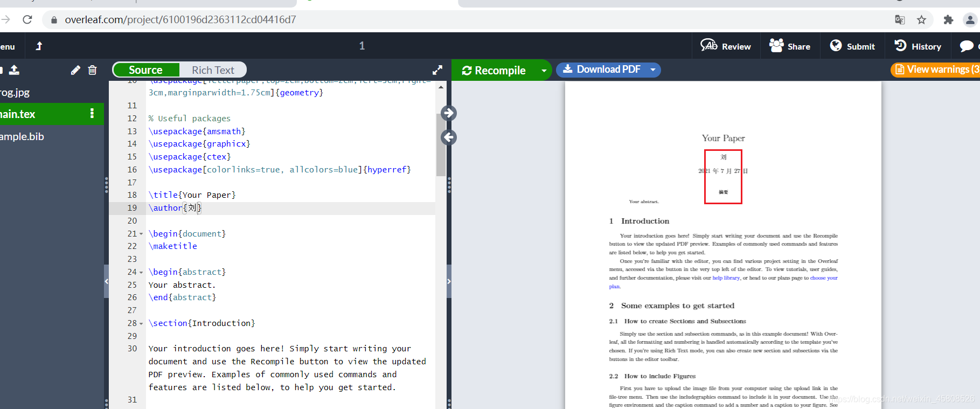
Task: Fold the abstract block on line 24
Action: [141, 272]
